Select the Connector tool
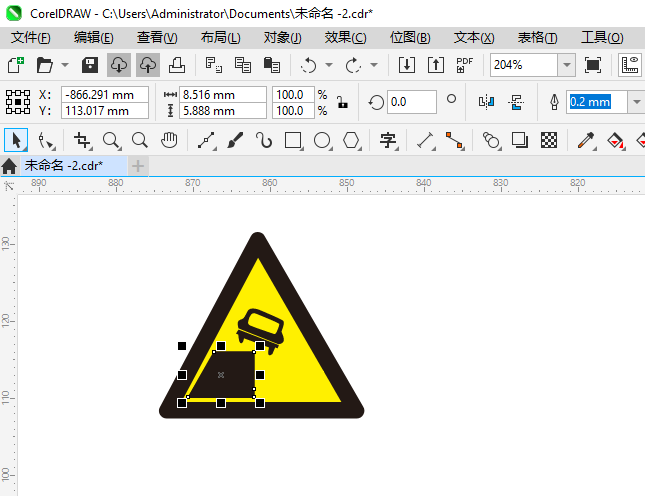Screen dimensions: 645x496 pyautogui.click(x=455, y=140)
